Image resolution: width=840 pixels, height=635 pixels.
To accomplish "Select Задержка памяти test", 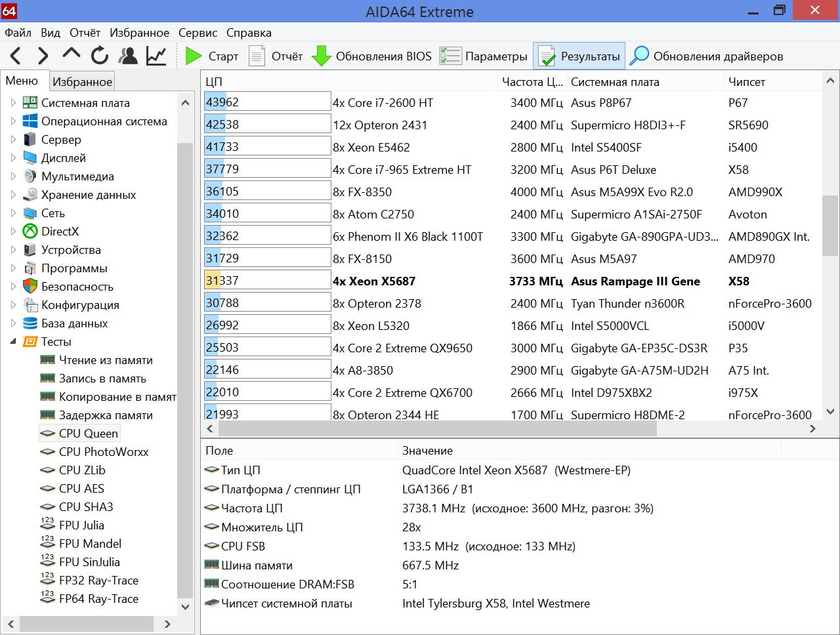I will [106, 415].
